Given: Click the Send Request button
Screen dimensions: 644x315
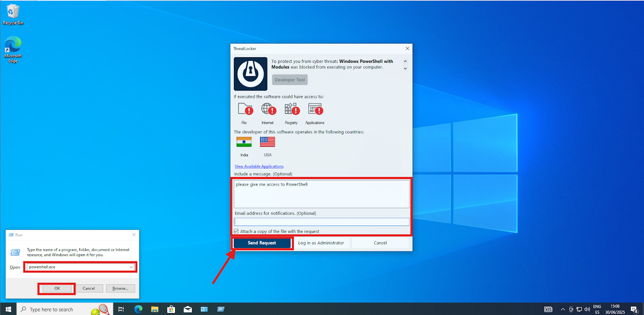Looking at the screenshot, I should pos(262,243).
